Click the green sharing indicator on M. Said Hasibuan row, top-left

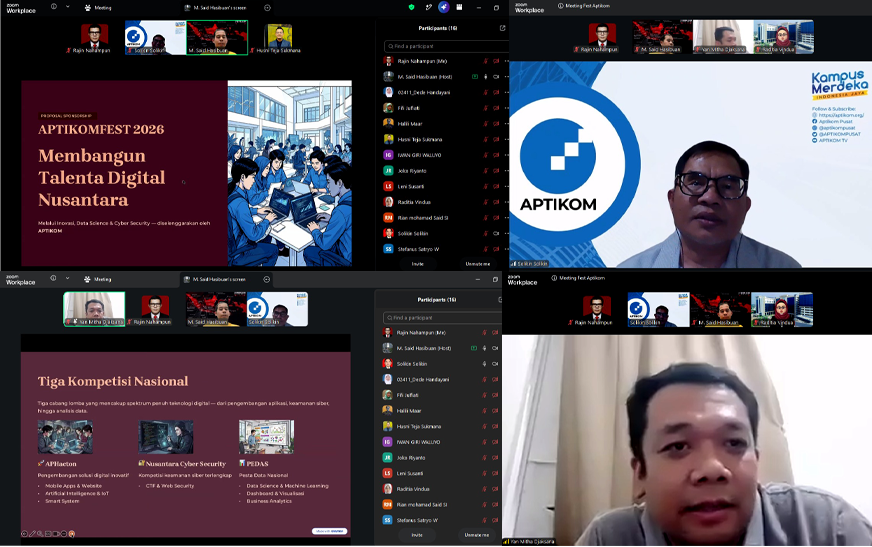point(475,77)
